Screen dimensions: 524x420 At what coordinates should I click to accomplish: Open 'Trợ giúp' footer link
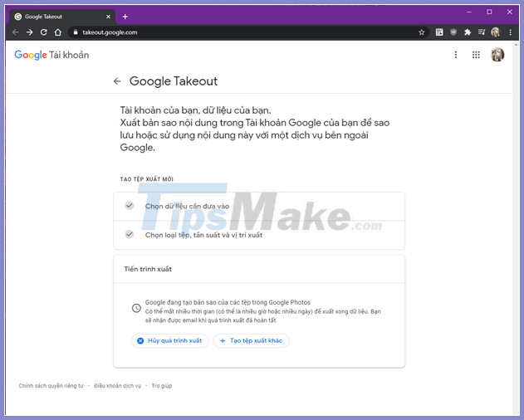pos(162,386)
